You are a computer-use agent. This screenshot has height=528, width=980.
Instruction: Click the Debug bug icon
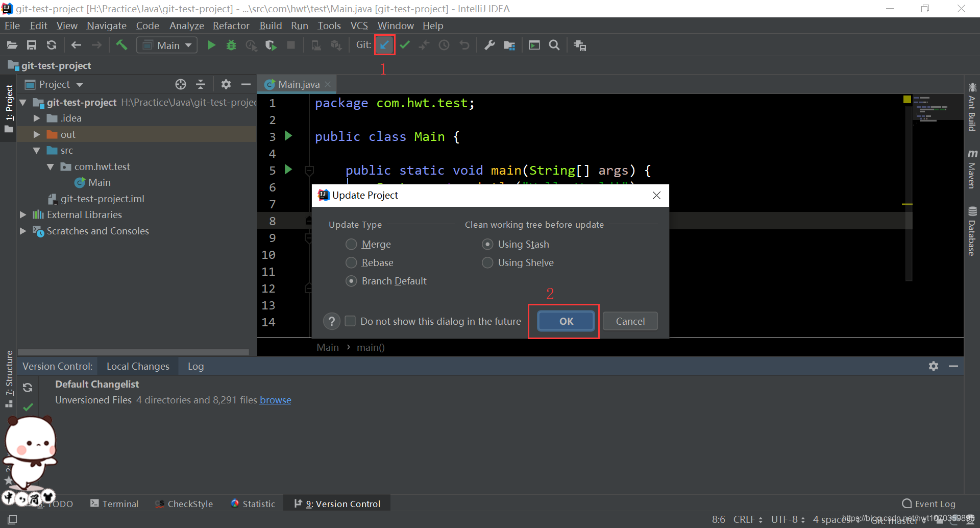click(x=231, y=45)
